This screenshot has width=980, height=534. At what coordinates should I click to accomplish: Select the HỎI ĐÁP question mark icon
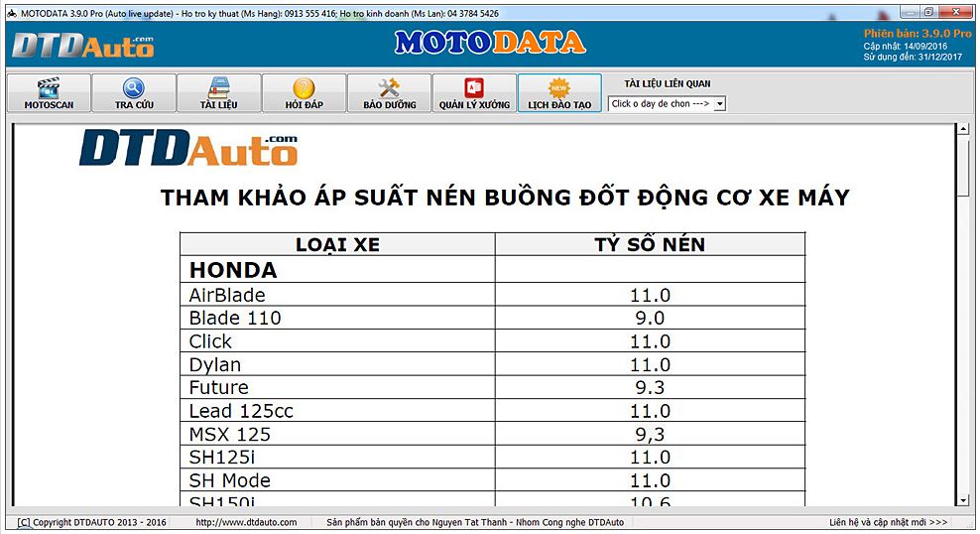[x=304, y=88]
